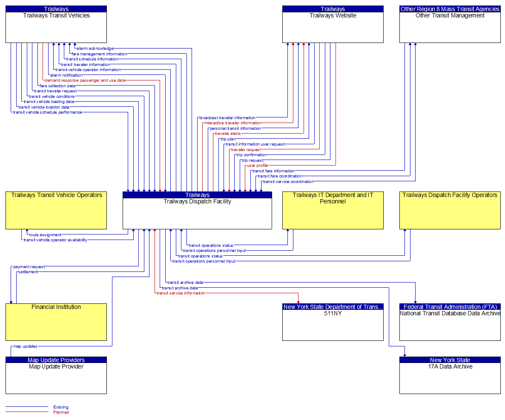Click the 'trip confirmation' flow label
This screenshot has height=420, width=505.
[x=252, y=155]
